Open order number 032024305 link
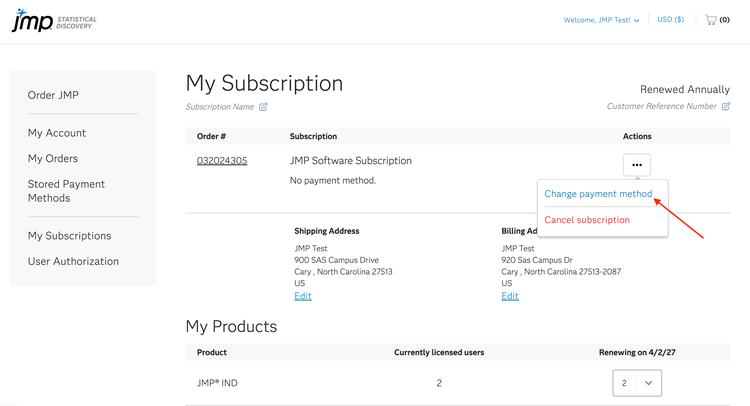 [x=222, y=161]
